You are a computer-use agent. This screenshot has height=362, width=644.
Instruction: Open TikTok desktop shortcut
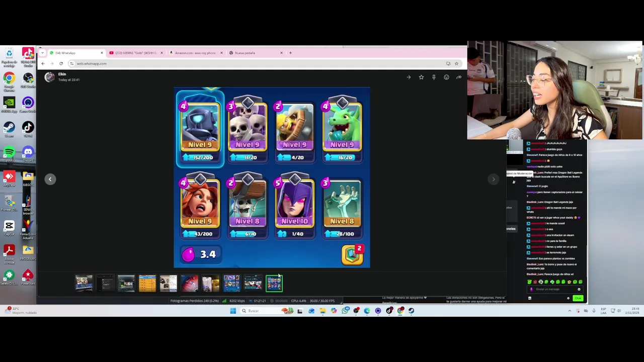pos(28,130)
